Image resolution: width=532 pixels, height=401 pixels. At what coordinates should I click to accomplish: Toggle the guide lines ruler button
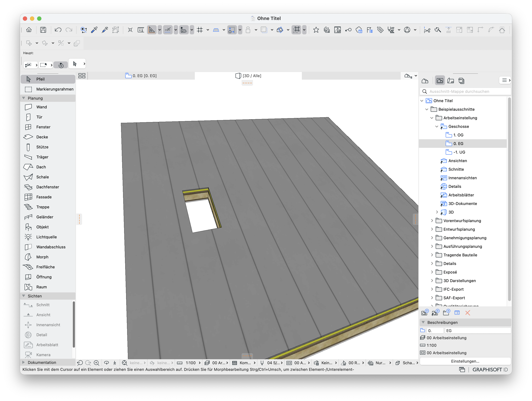click(152, 30)
